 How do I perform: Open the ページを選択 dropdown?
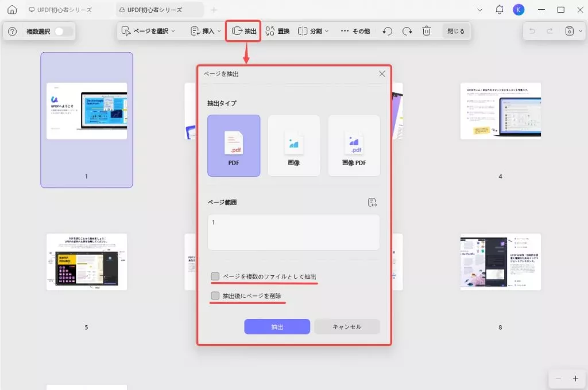tap(149, 31)
